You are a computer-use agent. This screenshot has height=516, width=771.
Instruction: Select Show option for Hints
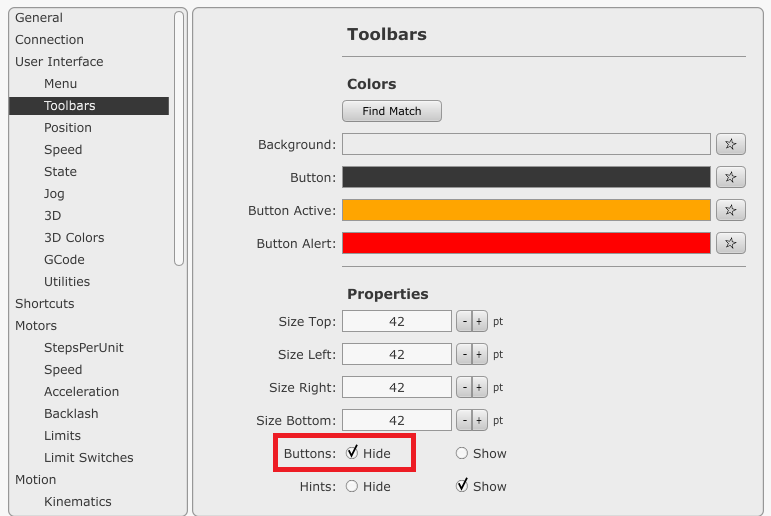tap(462, 486)
